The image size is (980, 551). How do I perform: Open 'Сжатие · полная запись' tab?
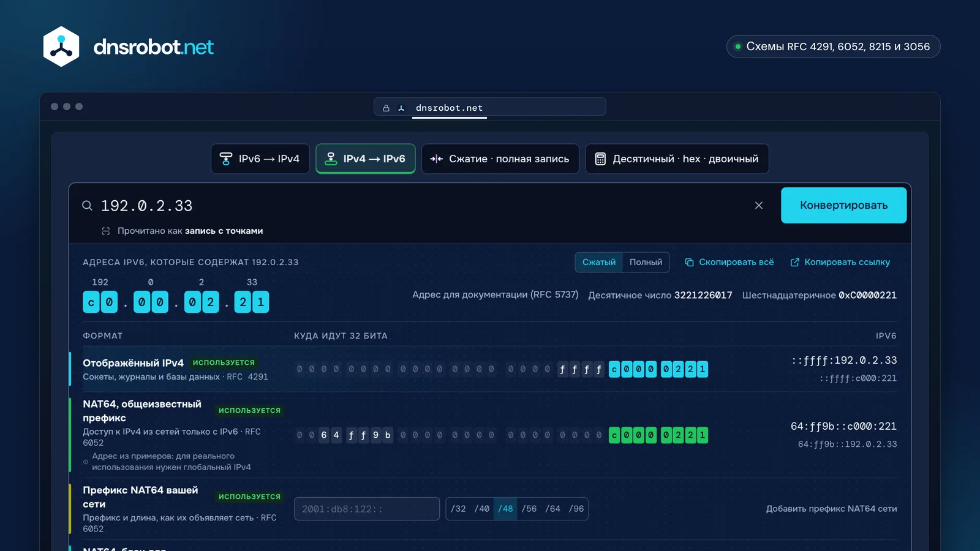[x=500, y=159]
